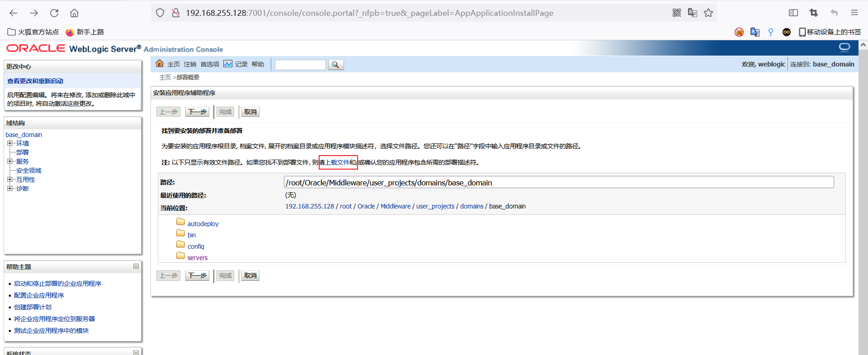Click the root path breadcrumb
The image size is (868, 355).
tap(346, 206)
